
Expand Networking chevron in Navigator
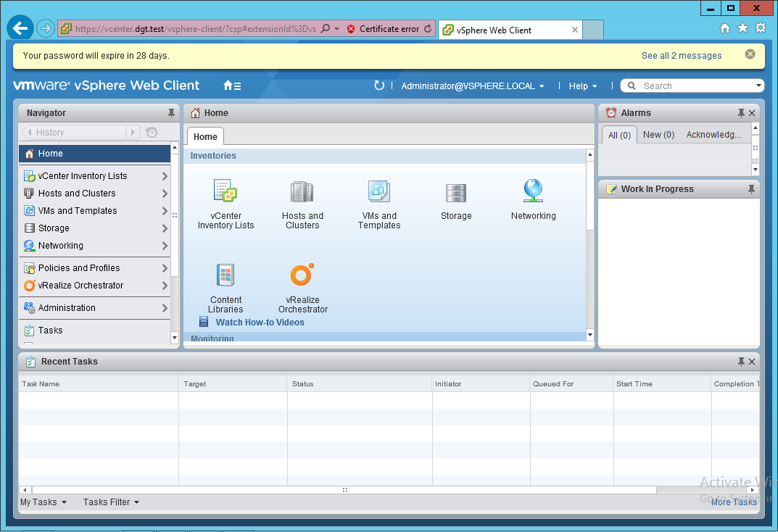pyautogui.click(x=165, y=246)
